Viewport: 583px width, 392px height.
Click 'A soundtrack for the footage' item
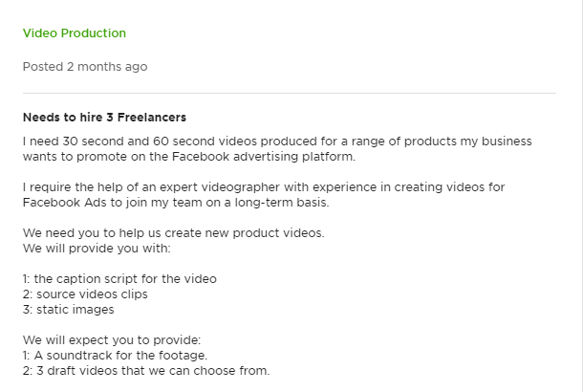point(115,355)
